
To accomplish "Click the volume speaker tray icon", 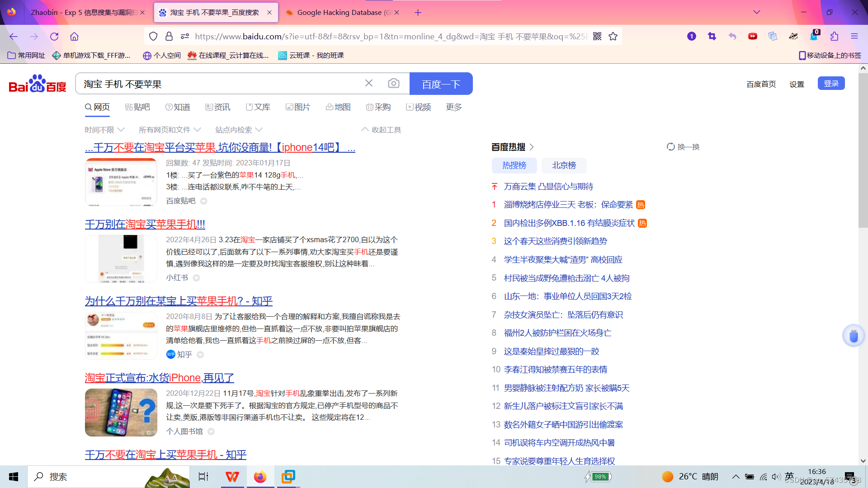I will click(776, 477).
